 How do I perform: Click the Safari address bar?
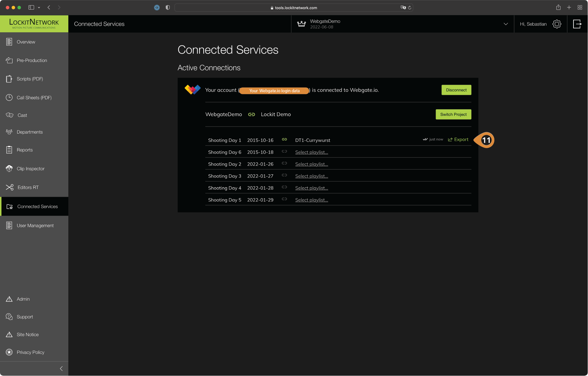tap(294, 8)
